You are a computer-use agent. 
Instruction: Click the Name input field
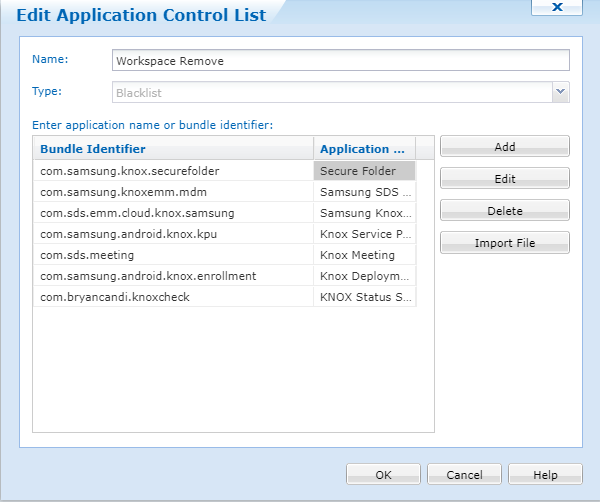(341, 61)
